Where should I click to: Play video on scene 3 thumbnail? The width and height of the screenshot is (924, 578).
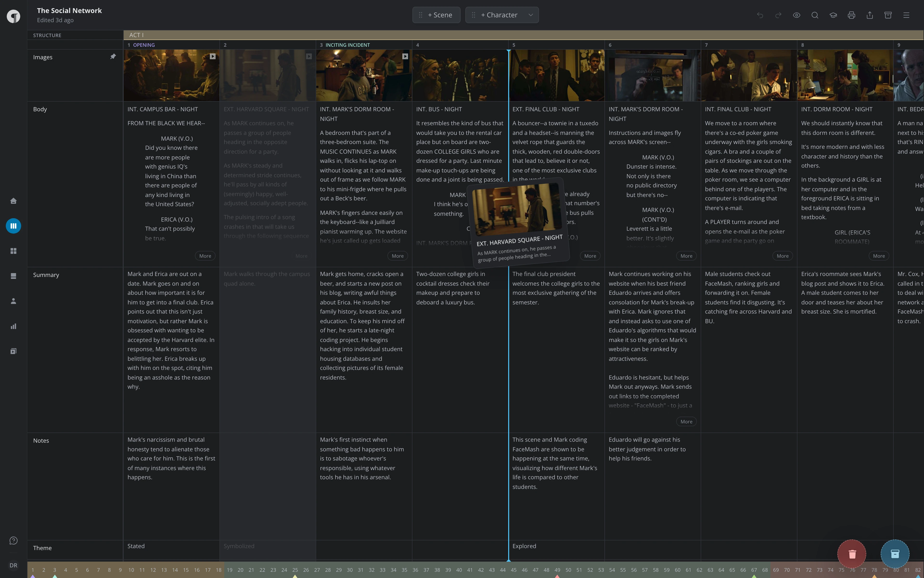point(405,56)
